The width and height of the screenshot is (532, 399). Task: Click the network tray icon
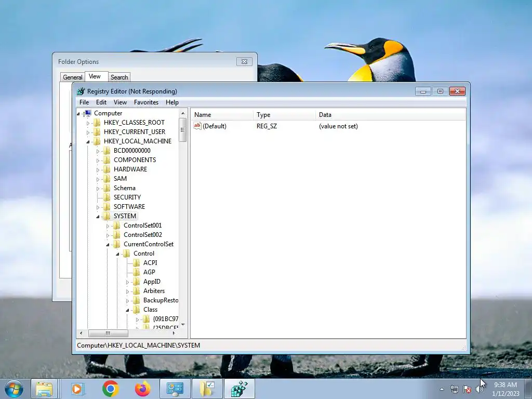(x=454, y=389)
